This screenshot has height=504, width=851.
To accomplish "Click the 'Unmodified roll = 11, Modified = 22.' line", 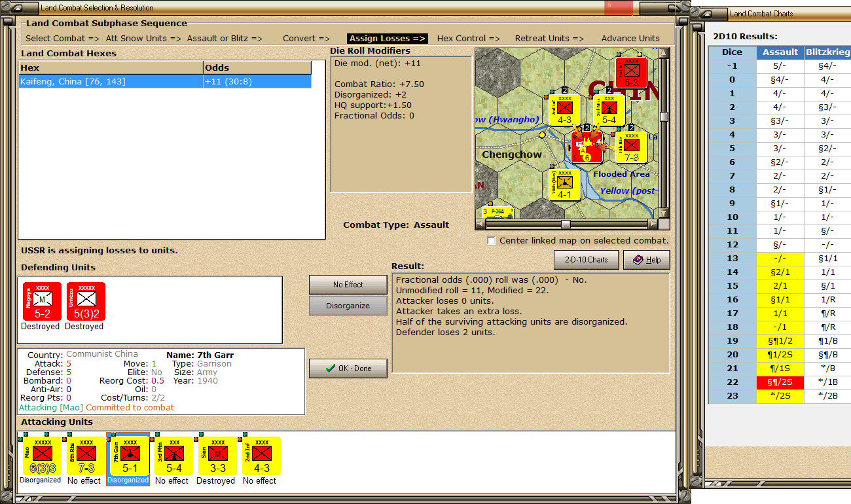I will 473,291.
